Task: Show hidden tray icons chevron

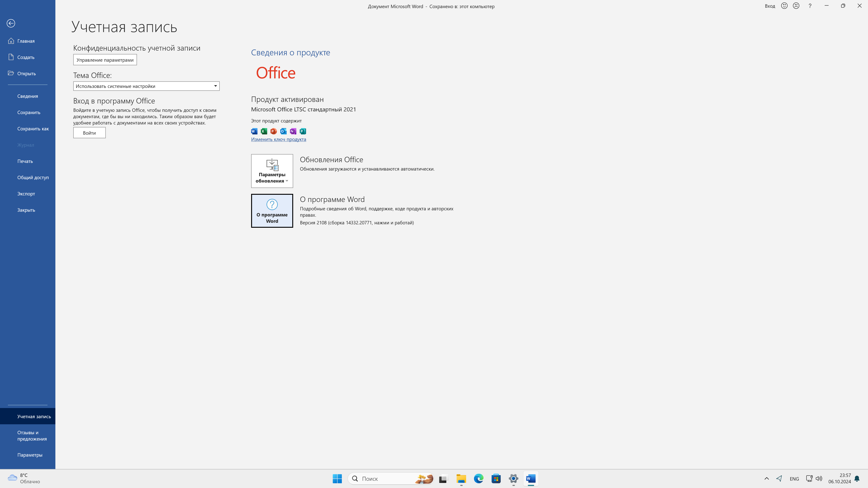Action: coord(767,479)
